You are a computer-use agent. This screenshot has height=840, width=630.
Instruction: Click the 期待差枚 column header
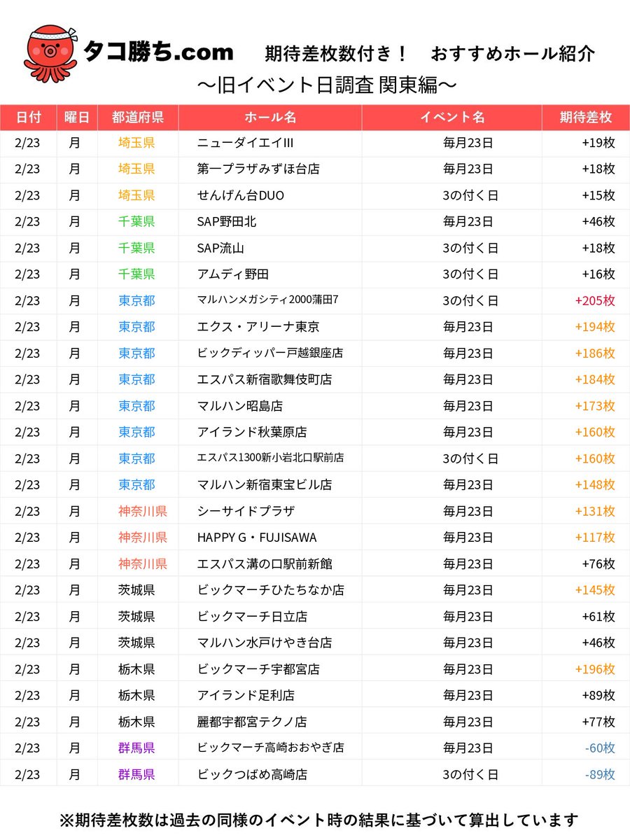(586, 117)
